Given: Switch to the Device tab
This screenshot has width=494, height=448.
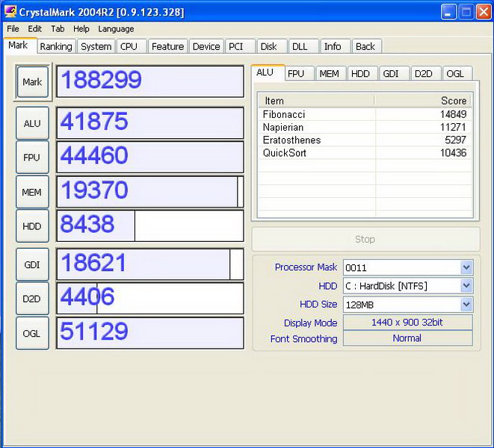Looking at the screenshot, I should pos(206,46).
